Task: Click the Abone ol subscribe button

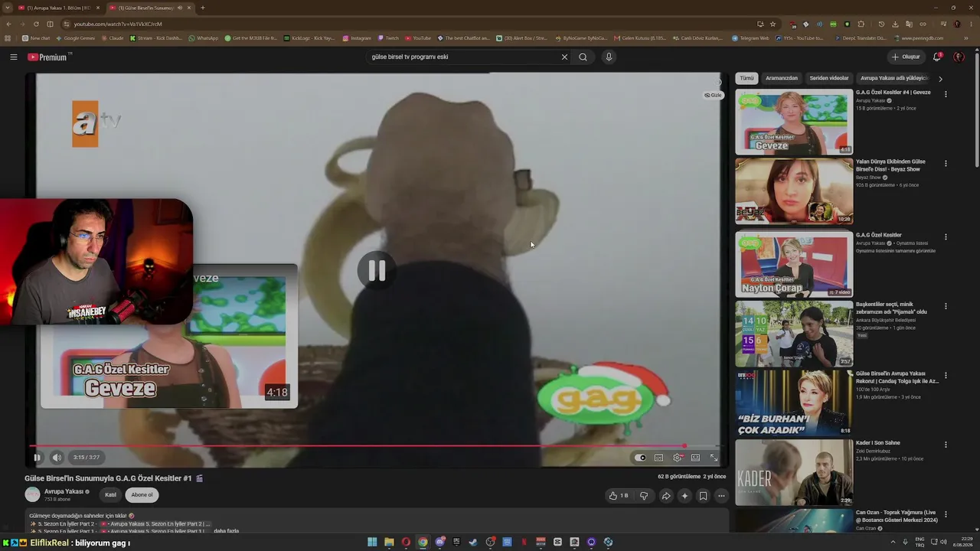Action: pyautogui.click(x=142, y=495)
